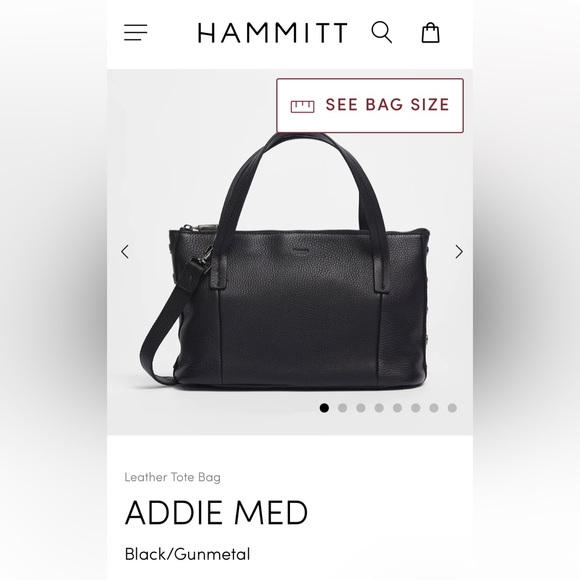
Task: Click the black tote bag product image
Action: 285,261
